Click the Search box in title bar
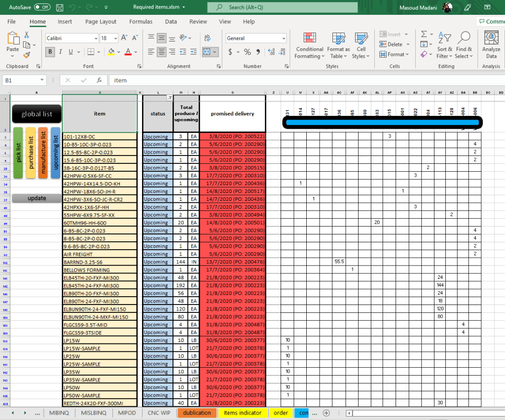 pos(282,7)
